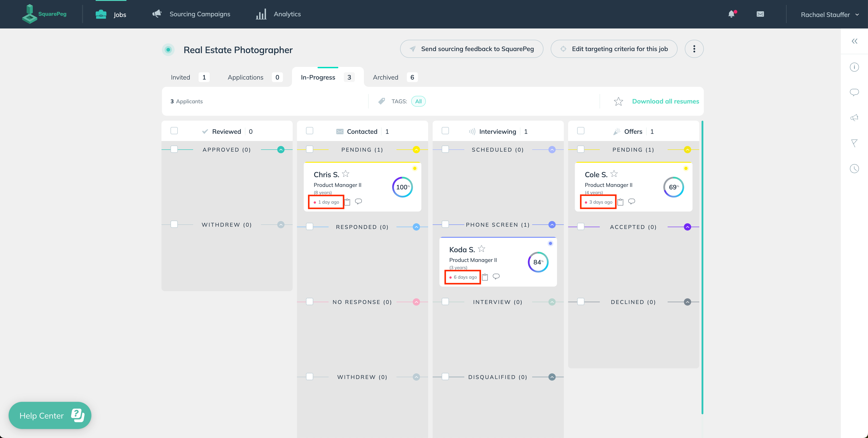
Task: Filter by starred applicants star icon
Action: (618, 101)
